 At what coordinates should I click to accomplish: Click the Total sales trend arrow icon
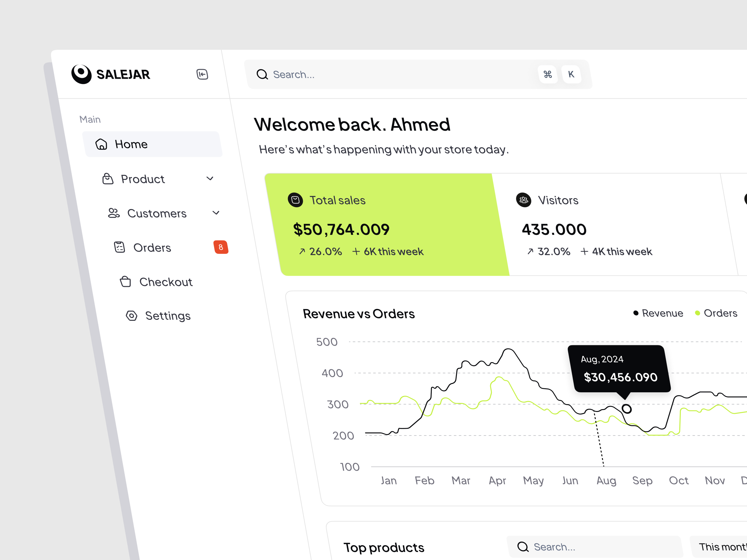point(302,251)
